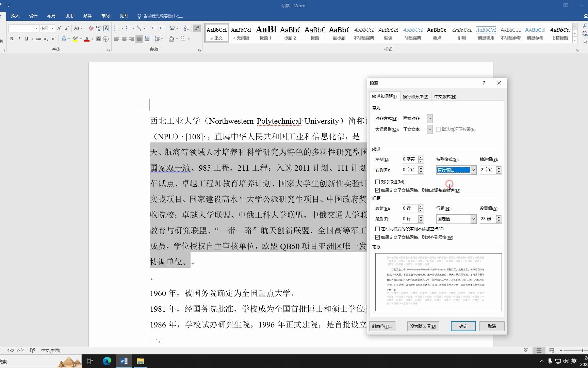Click the indent value (2 字符) field
This screenshot has width=588, height=368.
[488, 170]
